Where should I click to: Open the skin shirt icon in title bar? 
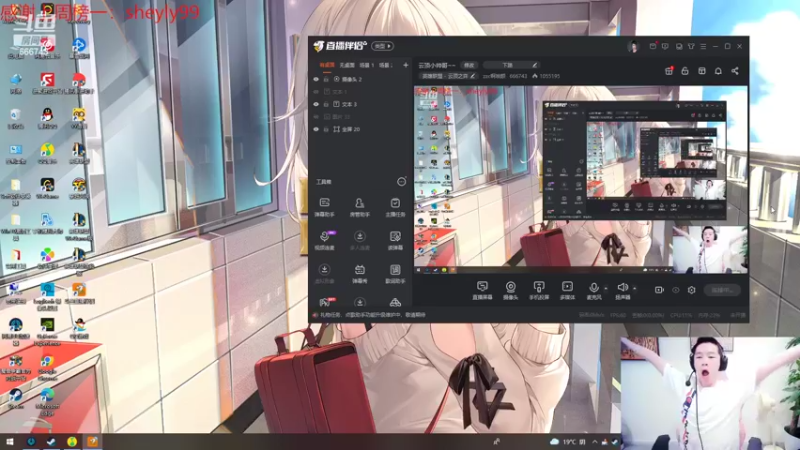click(691, 46)
